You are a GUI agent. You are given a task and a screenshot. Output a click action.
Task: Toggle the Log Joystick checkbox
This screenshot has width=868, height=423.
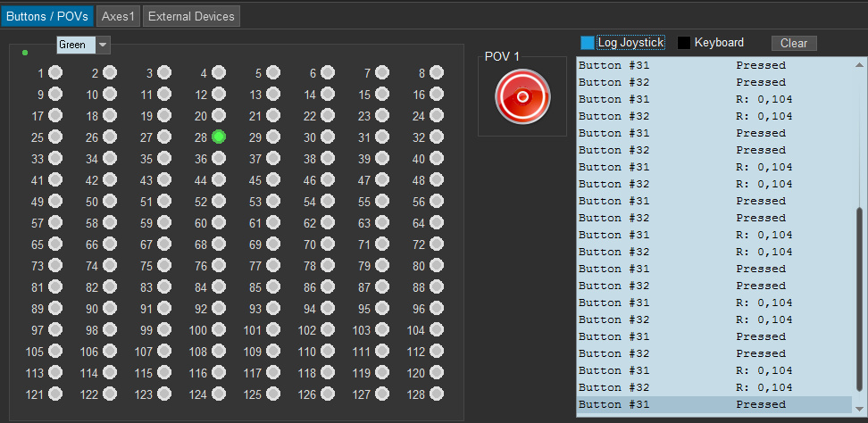pyautogui.click(x=587, y=43)
